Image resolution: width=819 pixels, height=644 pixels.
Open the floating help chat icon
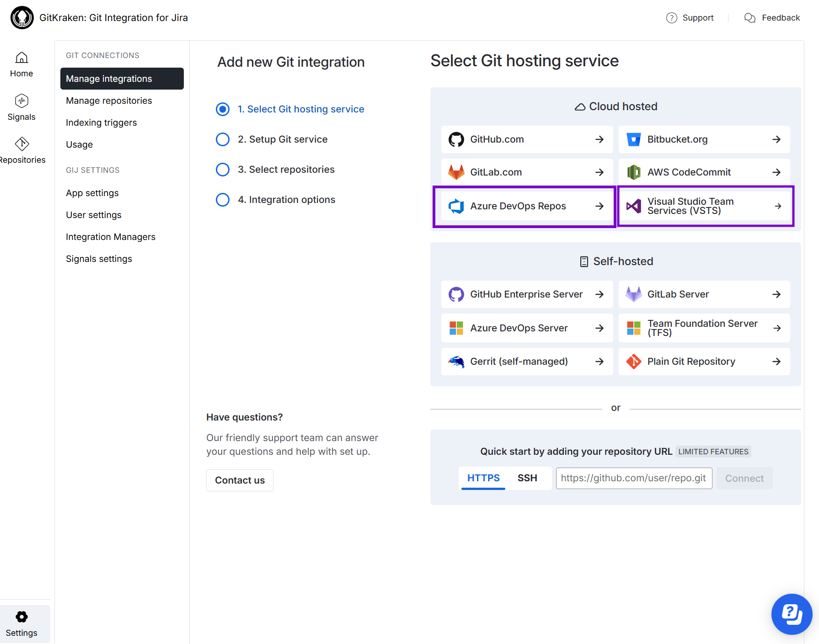coord(792,614)
